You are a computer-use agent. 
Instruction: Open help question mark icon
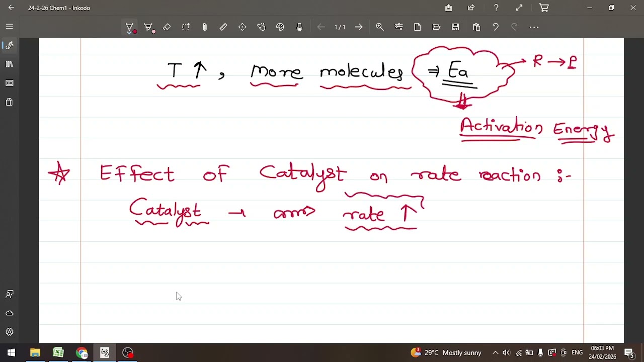(x=496, y=8)
